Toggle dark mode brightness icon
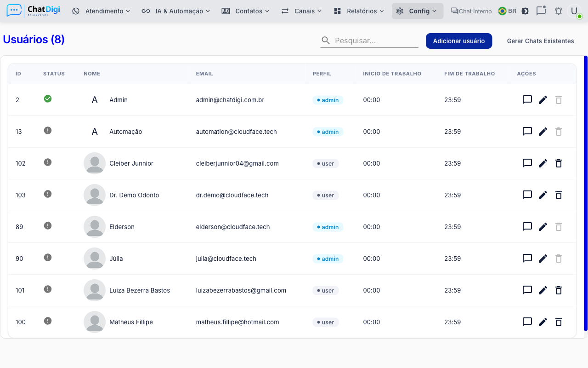Screen dimensions: 588x368 pyautogui.click(x=525, y=11)
